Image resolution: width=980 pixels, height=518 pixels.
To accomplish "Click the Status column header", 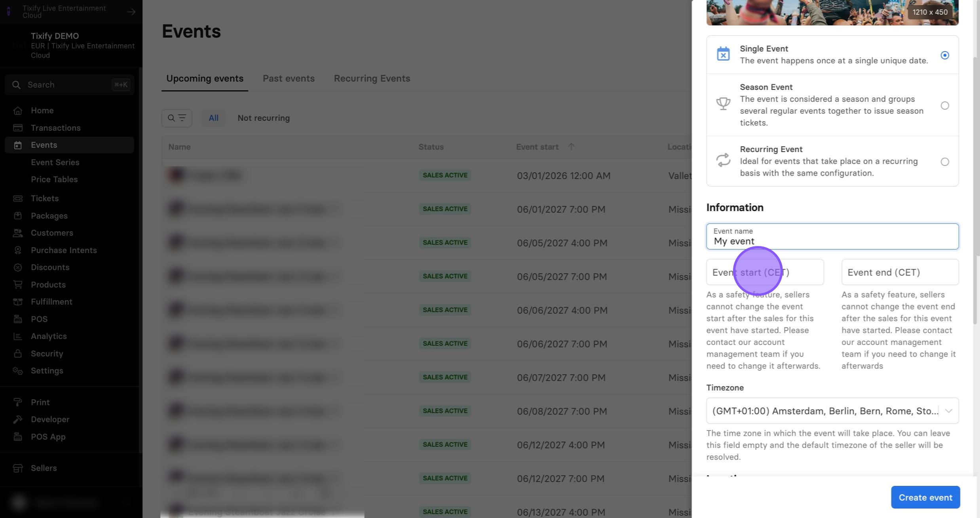I will point(431,147).
